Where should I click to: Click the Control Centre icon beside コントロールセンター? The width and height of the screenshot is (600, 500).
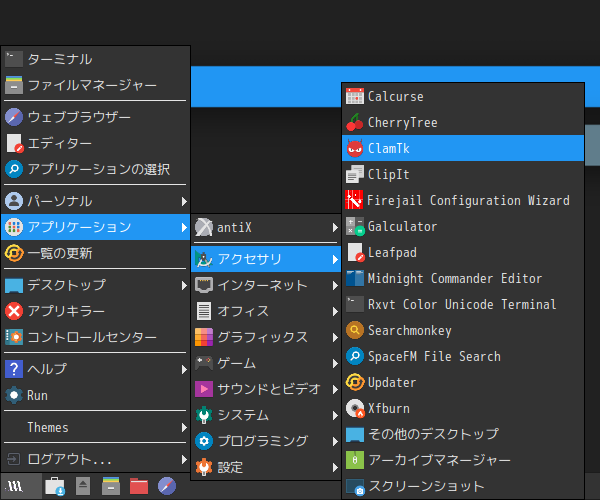coord(14,337)
